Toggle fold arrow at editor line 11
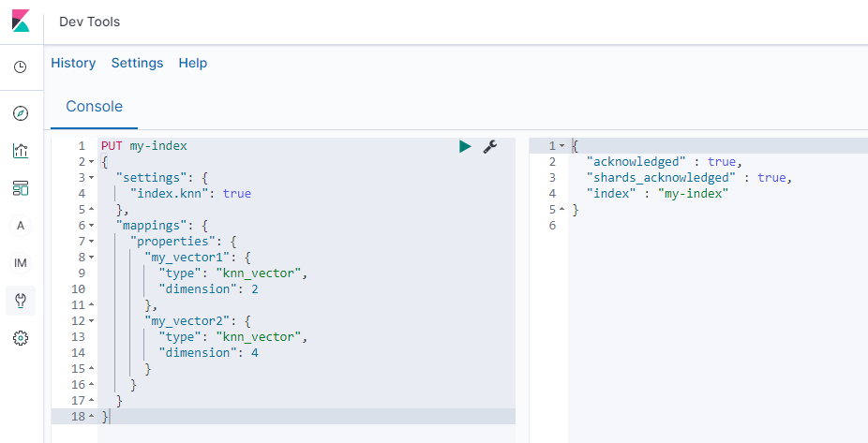The image size is (868, 443). tap(92, 305)
